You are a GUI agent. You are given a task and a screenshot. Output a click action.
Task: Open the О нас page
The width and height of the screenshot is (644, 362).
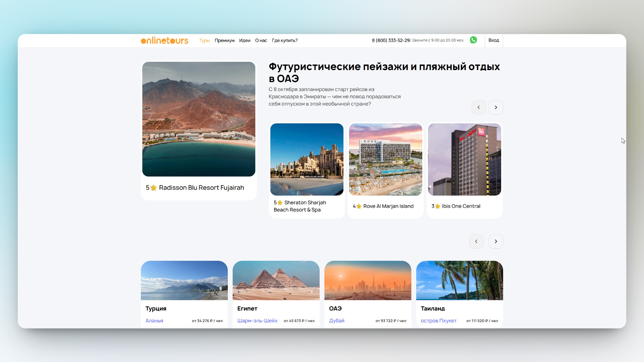pyautogui.click(x=261, y=41)
